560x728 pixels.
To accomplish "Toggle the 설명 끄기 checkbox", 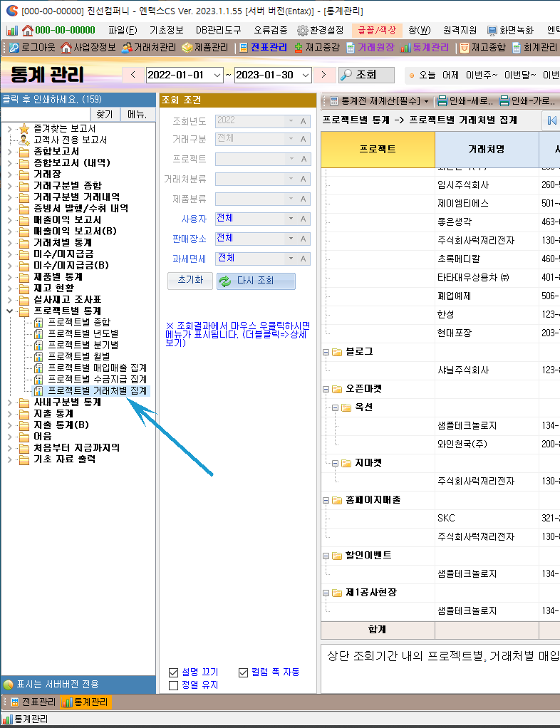I will [x=174, y=672].
